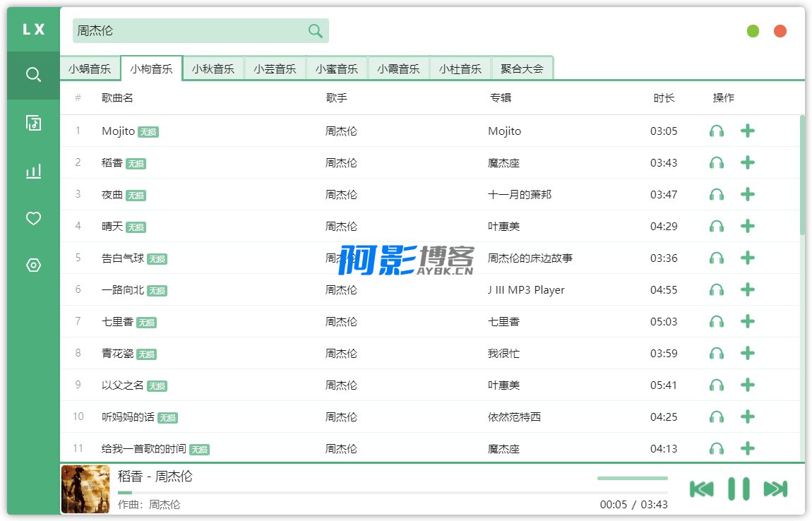Open the leaderboard chart sidebar icon
The width and height of the screenshot is (812, 521).
tap(33, 171)
